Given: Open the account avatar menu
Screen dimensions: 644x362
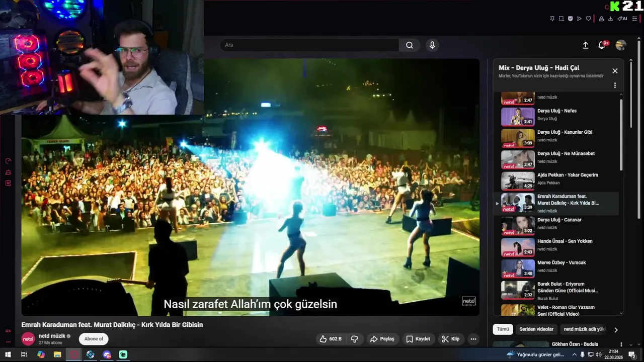Looking at the screenshot, I should click(x=621, y=45).
